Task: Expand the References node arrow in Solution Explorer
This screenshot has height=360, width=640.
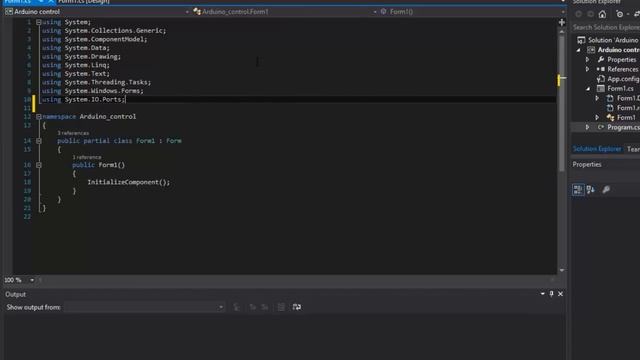Action: [588, 69]
